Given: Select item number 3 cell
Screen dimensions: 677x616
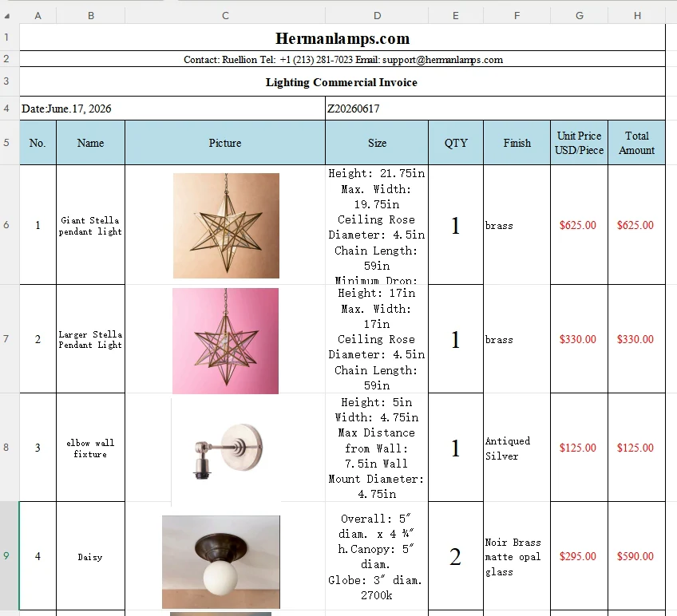Looking at the screenshot, I should click(38, 448).
